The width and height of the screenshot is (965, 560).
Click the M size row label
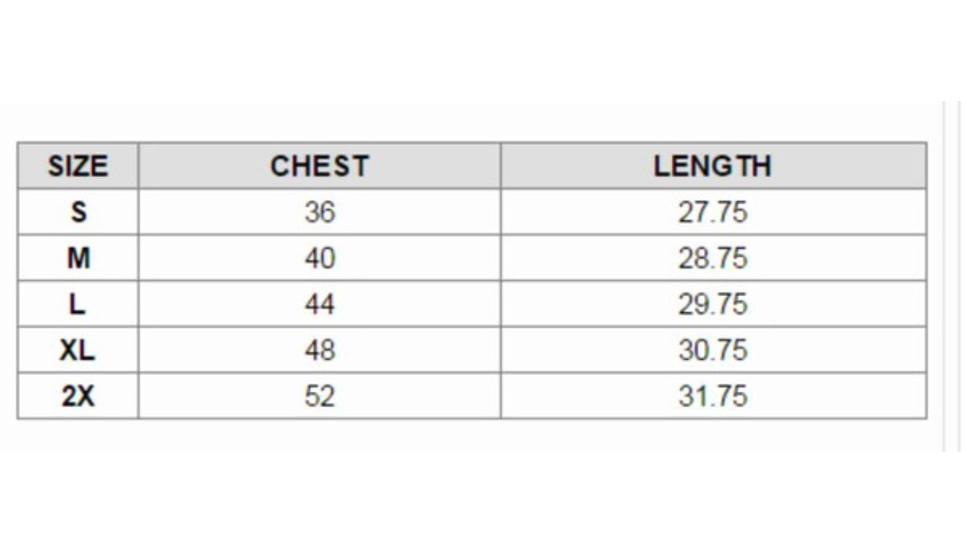(x=77, y=258)
